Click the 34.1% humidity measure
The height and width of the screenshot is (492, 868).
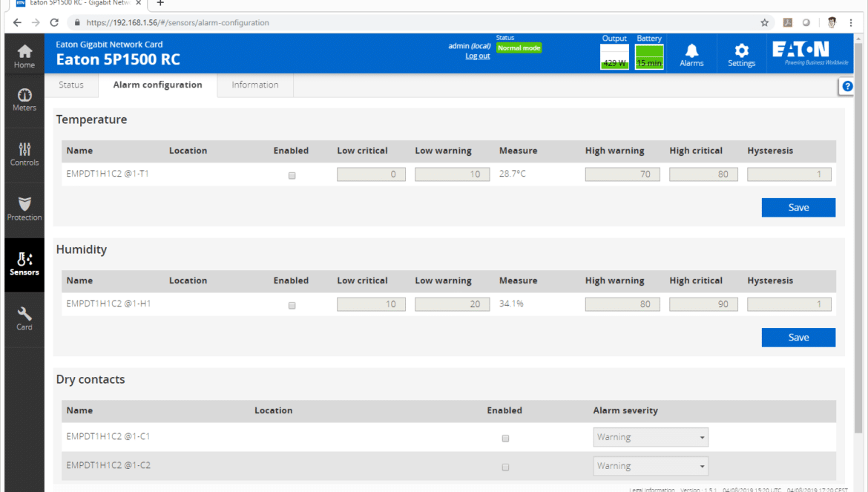511,304
